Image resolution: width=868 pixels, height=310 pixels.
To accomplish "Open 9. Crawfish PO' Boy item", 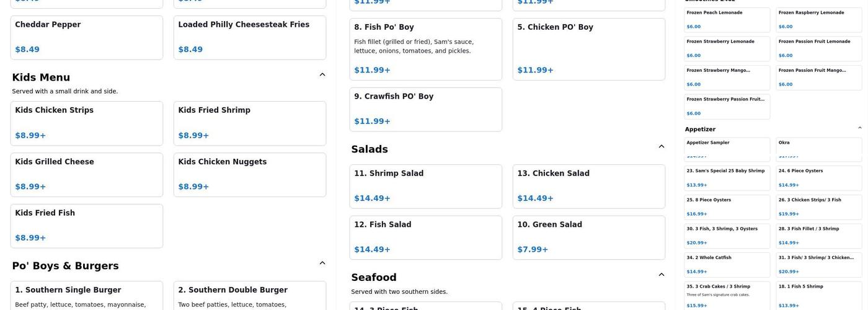I will tap(426, 109).
